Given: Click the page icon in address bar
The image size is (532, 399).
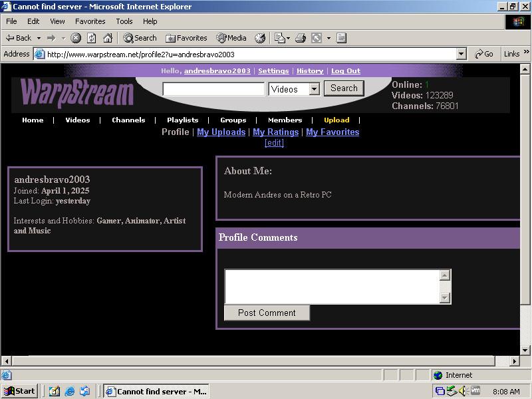Looking at the screenshot, I should pyautogui.click(x=40, y=54).
